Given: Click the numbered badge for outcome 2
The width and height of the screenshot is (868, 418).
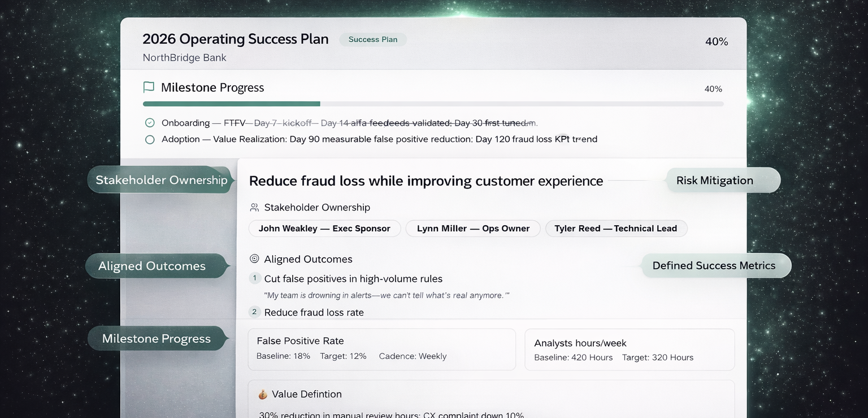Looking at the screenshot, I should click(254, 311).
